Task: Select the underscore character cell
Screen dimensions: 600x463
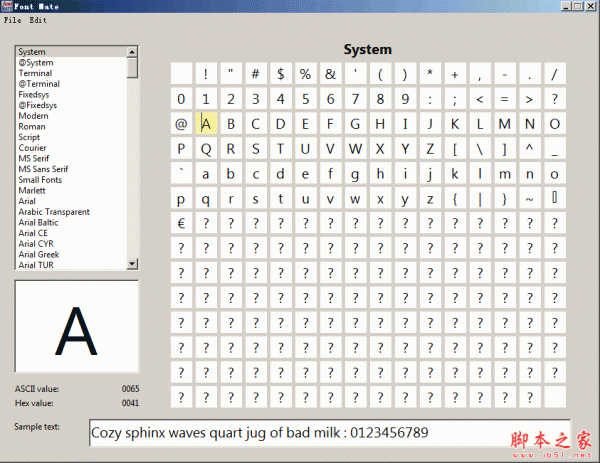Action: [x=554, y=148]
